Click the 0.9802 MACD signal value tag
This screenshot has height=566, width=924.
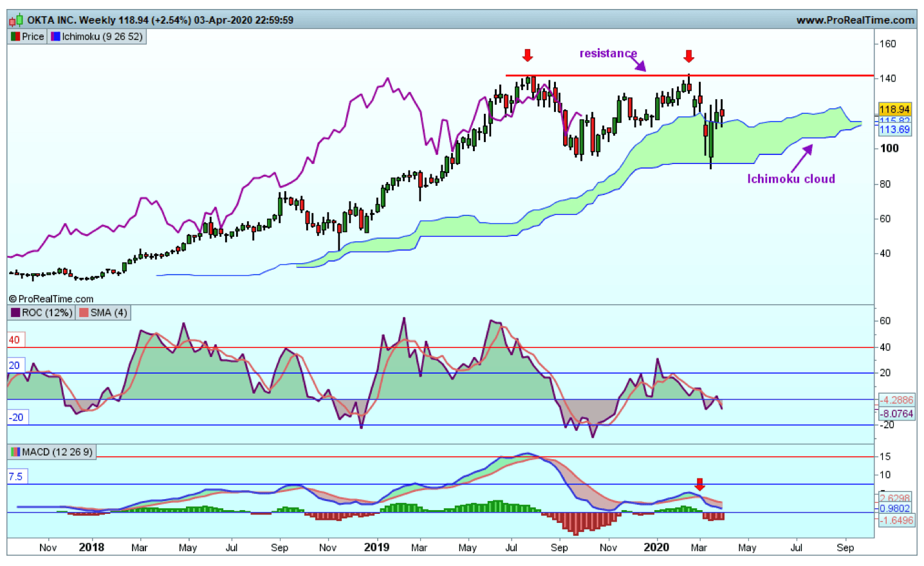click(x=895, y=508)
